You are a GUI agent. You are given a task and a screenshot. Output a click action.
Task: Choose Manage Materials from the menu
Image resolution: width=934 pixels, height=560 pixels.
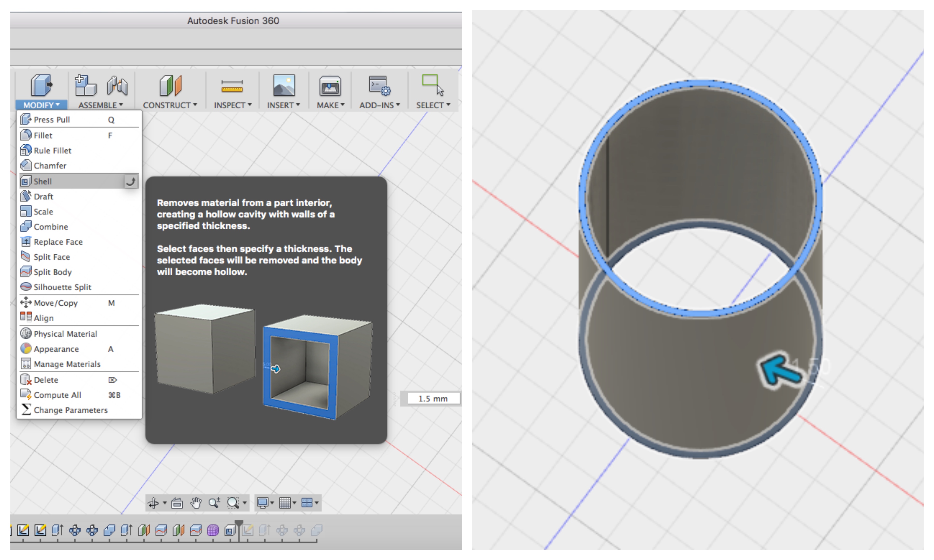79,364
